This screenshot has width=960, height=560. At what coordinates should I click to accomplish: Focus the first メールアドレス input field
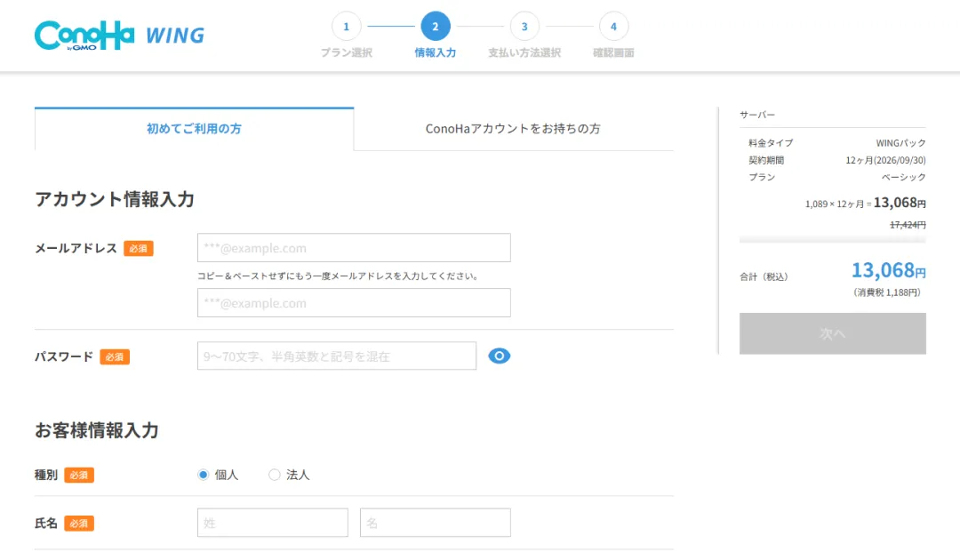(x=354, y=248)
